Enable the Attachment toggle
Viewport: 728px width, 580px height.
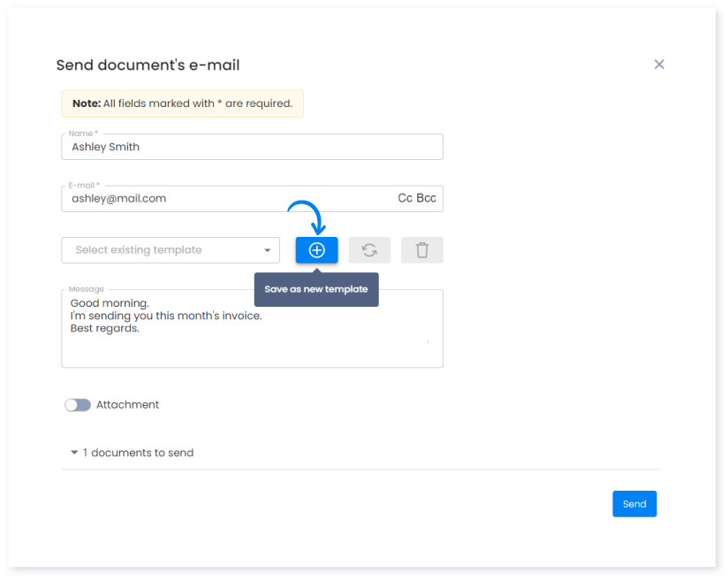[x=78, y=404]
